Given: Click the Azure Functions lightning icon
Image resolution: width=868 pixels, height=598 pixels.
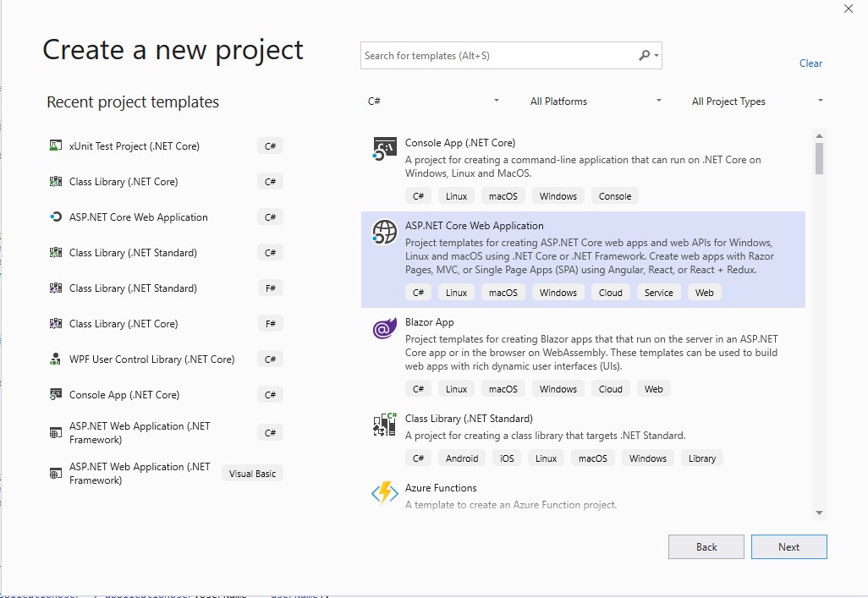Looking at the screenshot, I should point(384,493).
